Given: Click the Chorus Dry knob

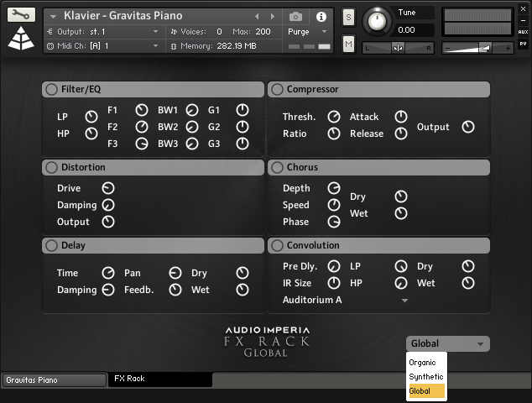Looking at the screenshot, I should pos(401,196).
